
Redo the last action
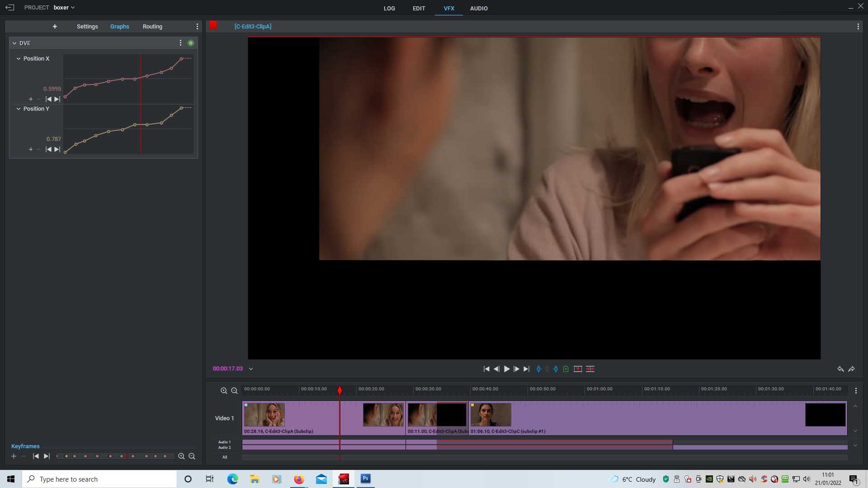pos(852,369)
